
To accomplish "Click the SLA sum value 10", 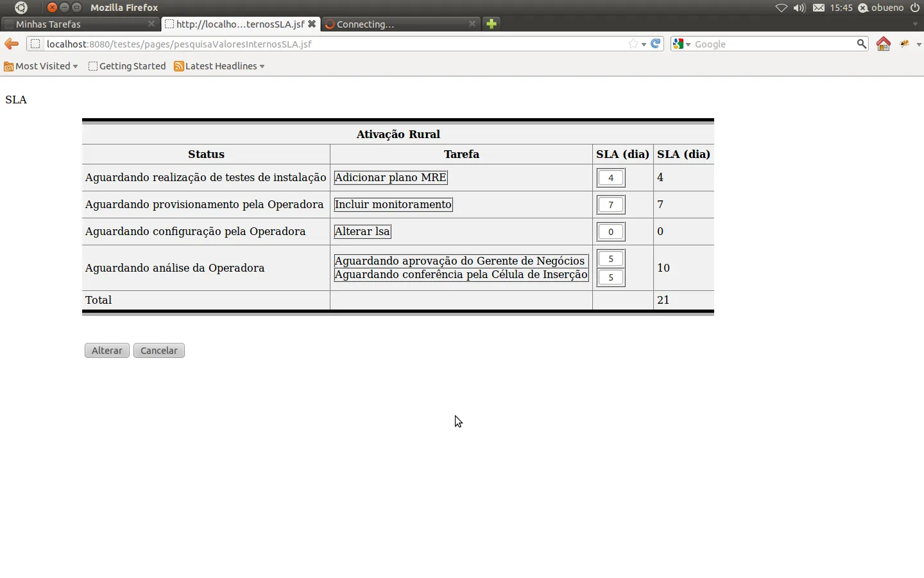I will [663, 268].
